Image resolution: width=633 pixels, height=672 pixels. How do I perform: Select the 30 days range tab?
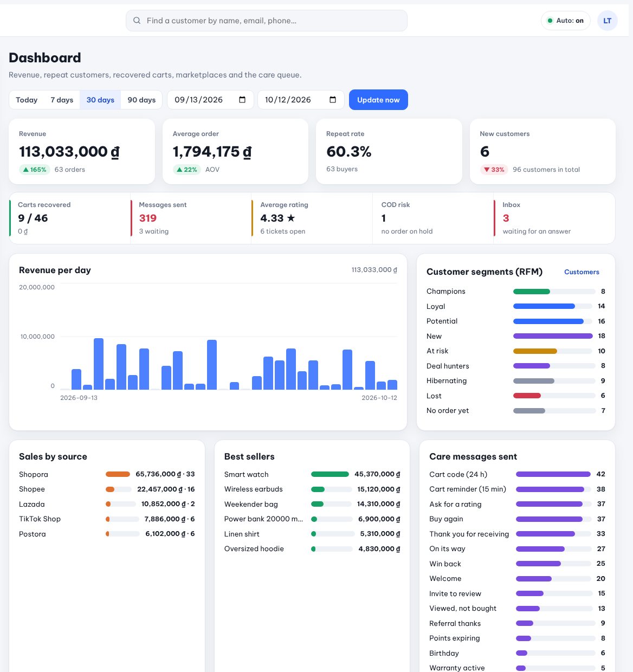(100, 100)
